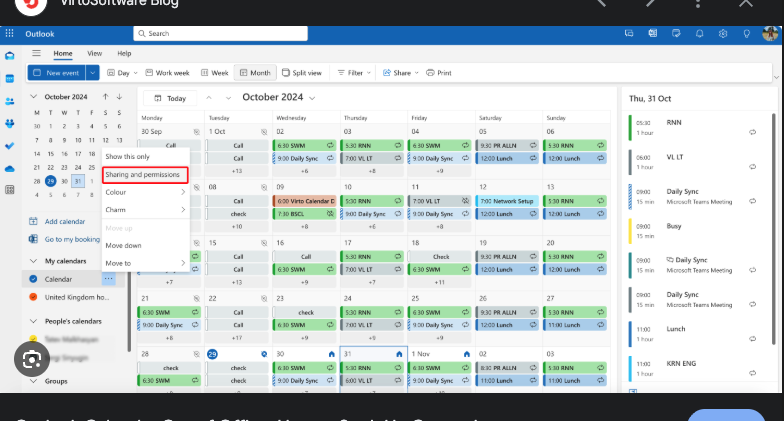Click the user profile avatar
This screenshot has width=784, height=421.
click(770, 34)
